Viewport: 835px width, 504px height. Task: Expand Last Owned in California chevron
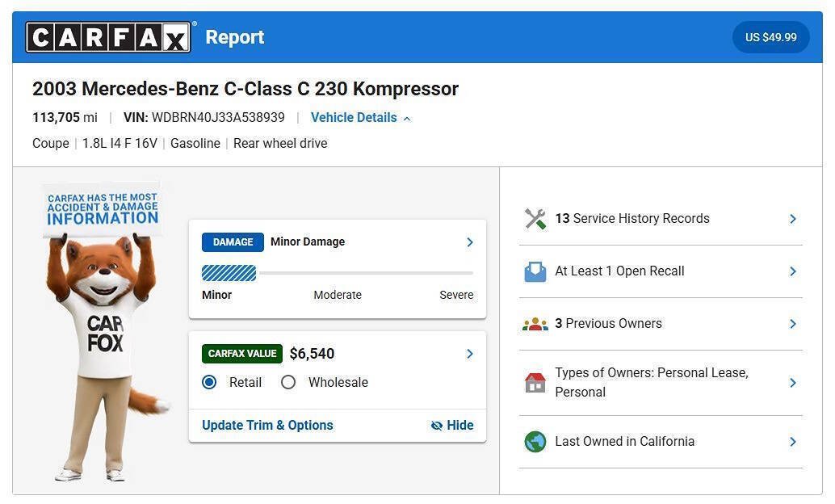coord(793,442)
